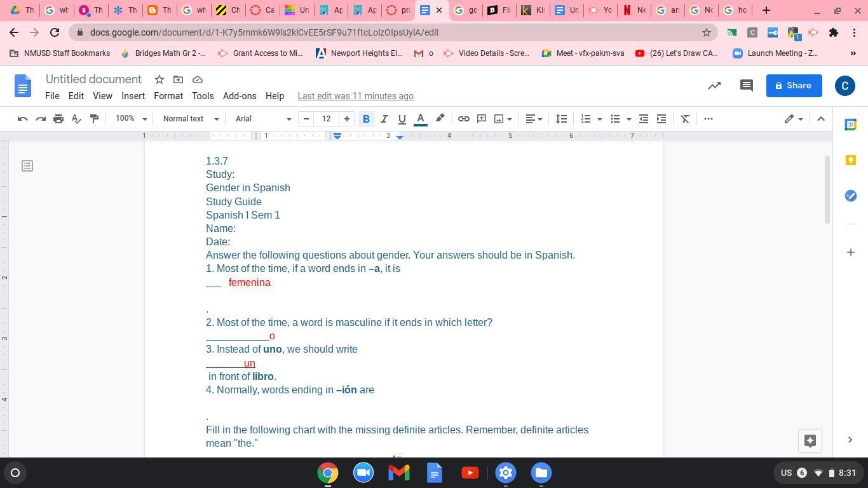Open Gmail from the shelf
Screen dimensions: 868x488
pyautogui.click(x=399, y=473)
